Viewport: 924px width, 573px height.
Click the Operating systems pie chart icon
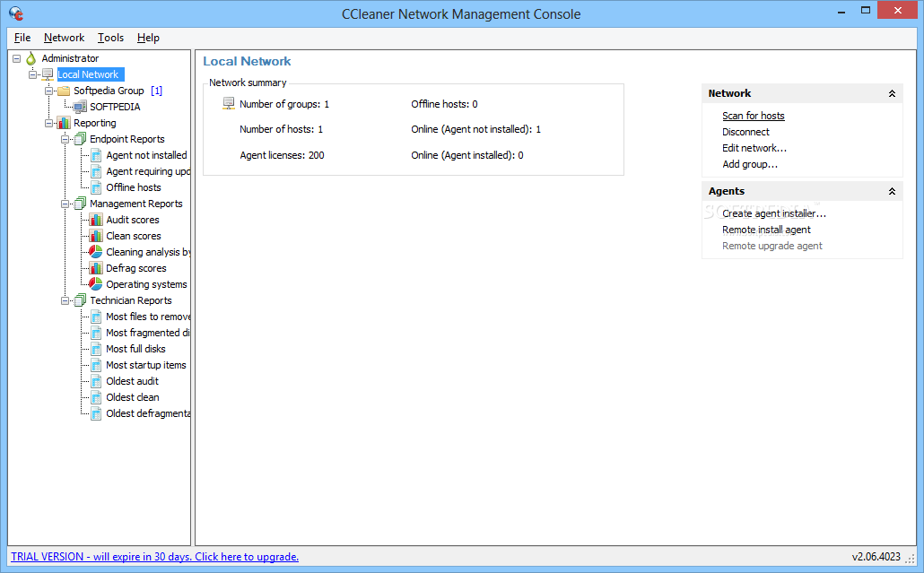[x=95, y=284]
